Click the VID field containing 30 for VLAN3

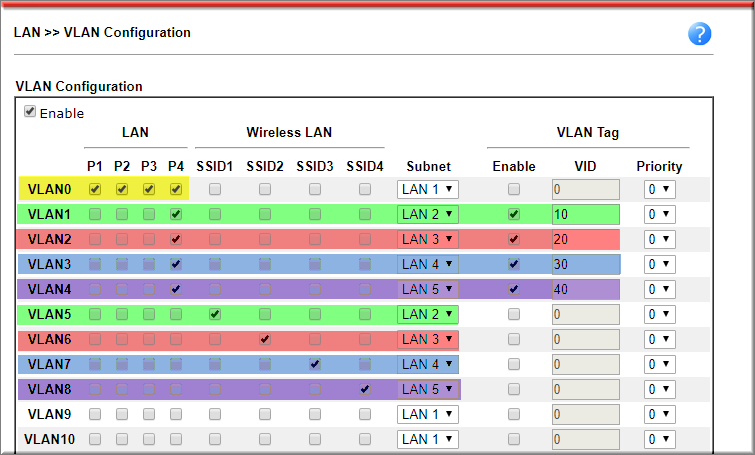point(585,264)
